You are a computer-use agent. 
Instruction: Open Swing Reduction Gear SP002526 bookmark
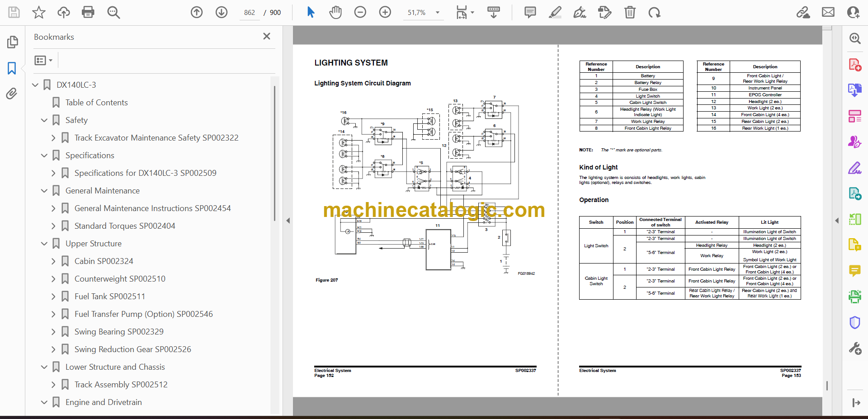coord(132,349)
